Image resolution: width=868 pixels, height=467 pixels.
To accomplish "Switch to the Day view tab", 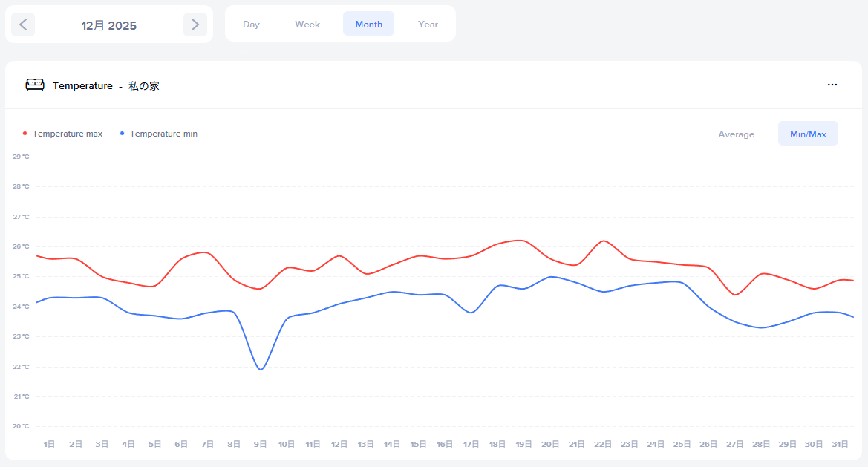I will 251,25.
